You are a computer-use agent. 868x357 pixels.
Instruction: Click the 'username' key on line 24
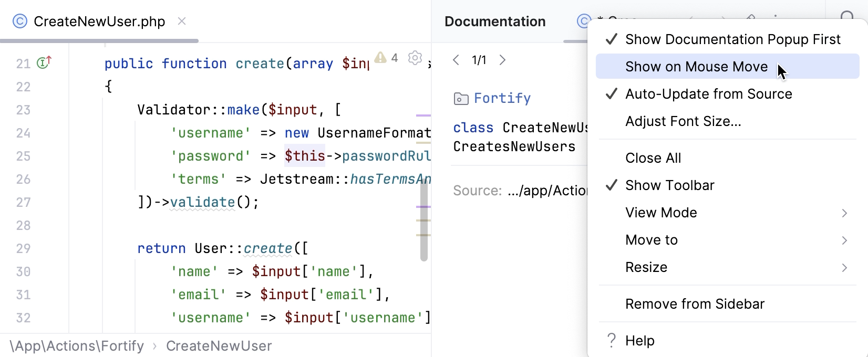211,133
